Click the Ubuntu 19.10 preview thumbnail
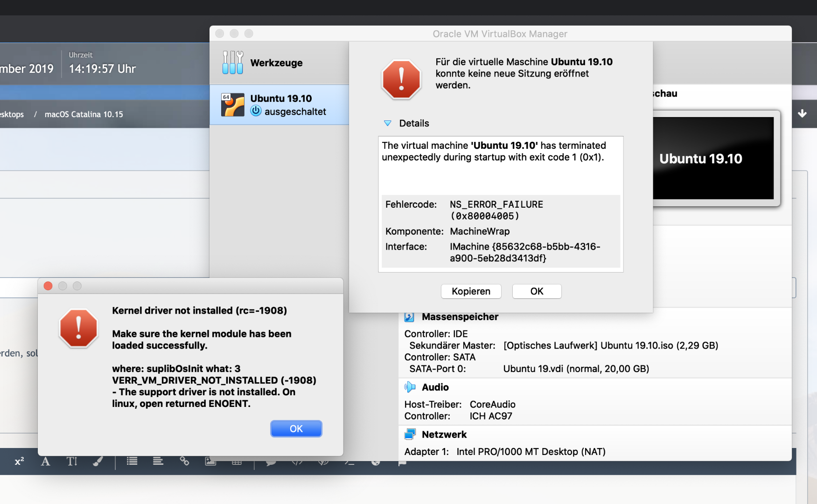Screen dimensions: 817x504 [x=713, y=158]
